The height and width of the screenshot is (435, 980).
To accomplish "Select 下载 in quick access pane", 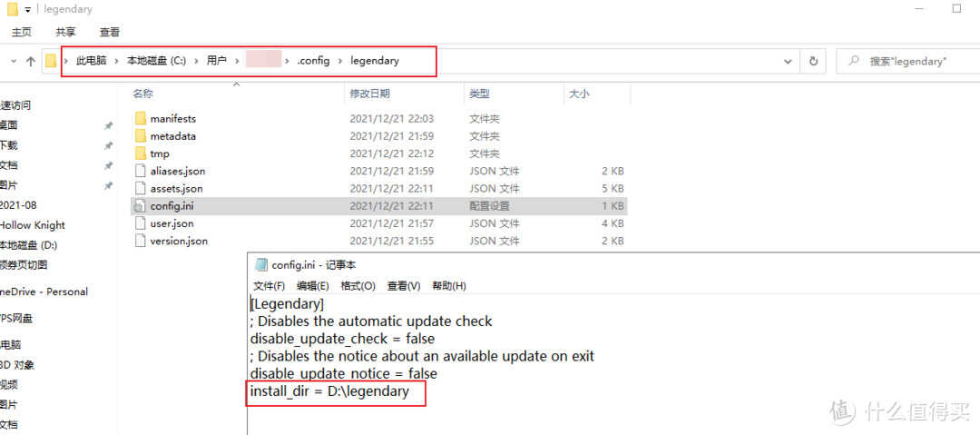I will tap(9, 145).
